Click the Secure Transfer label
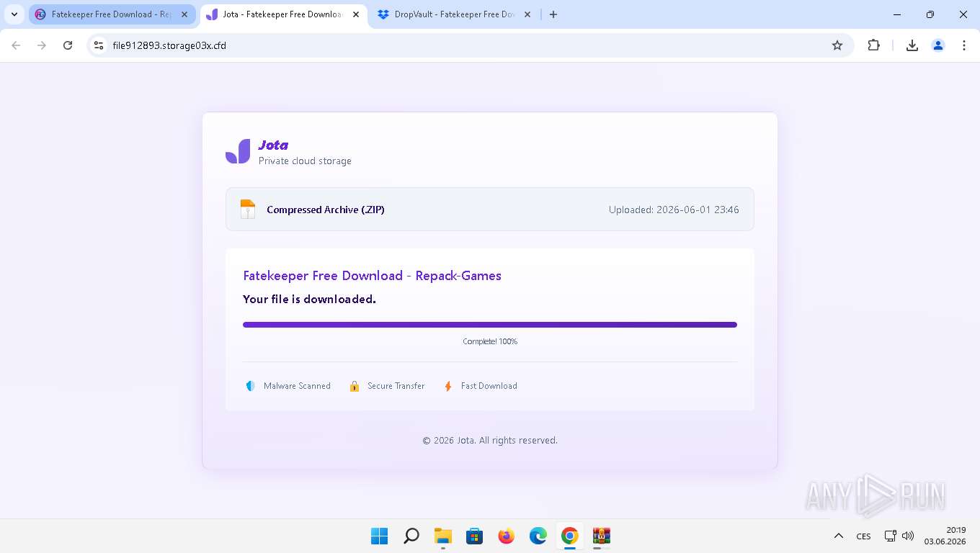Image resolution: width=980 pixels, height=553 pixels. pyautogui.click(x=396, y=386)
